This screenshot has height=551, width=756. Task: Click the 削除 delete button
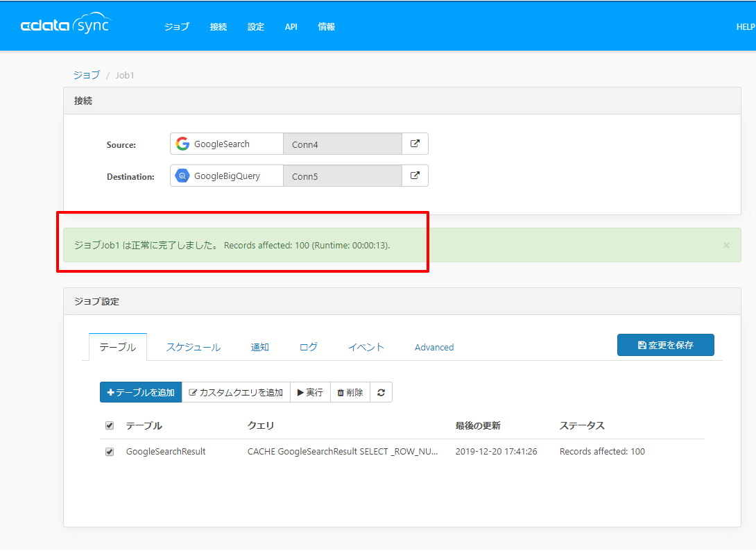(x=350, y=392)
